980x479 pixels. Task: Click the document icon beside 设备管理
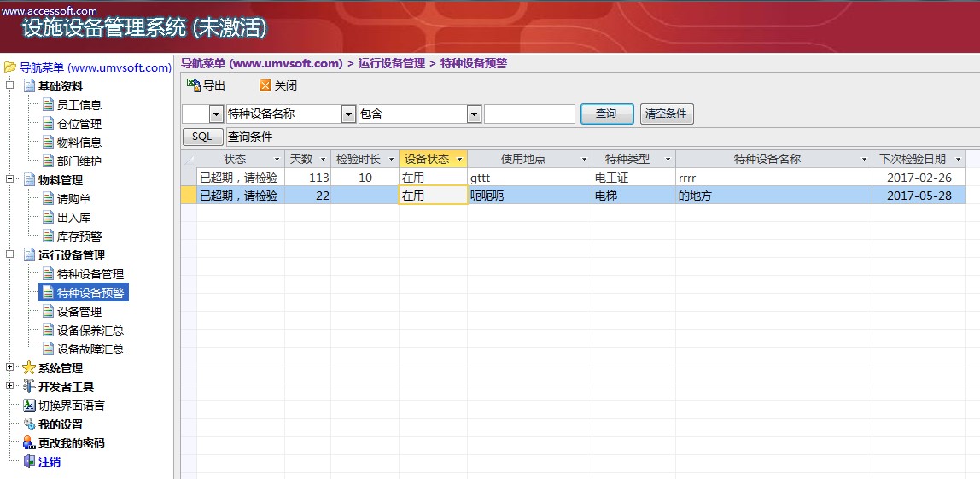(48, 312)
